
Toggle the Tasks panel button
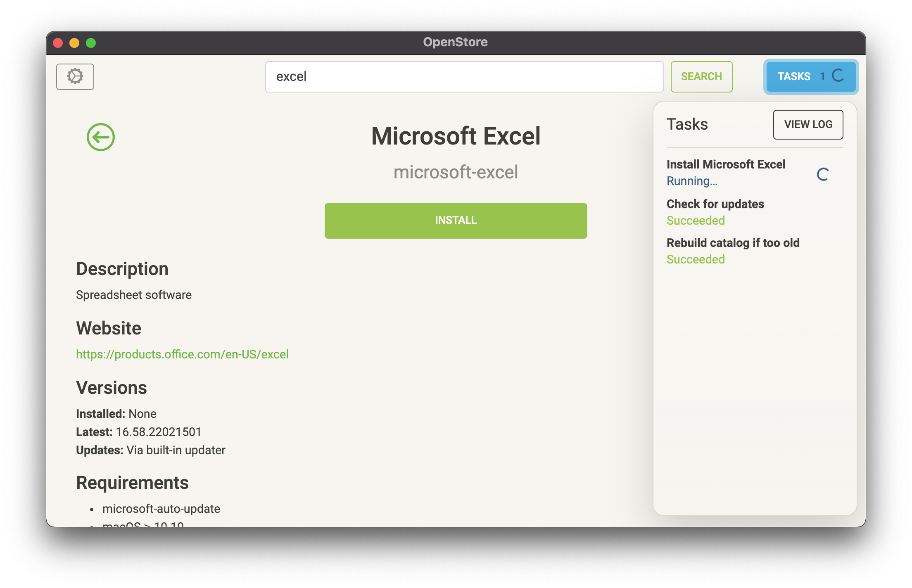(x=794, y=77)
